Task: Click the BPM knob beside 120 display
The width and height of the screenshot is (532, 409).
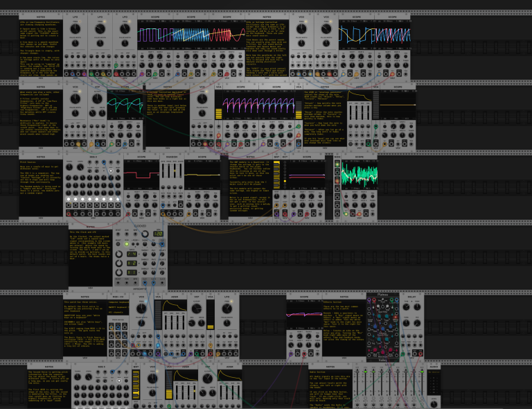Action: click(x=145, y=234)
